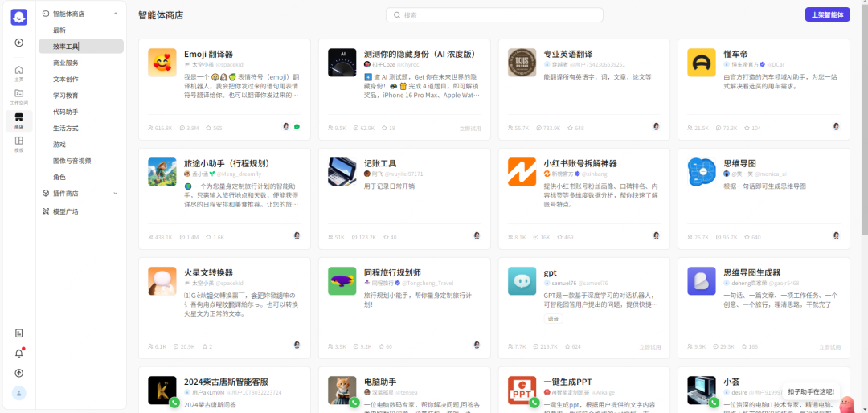Open the user avatar icon
The image size is (868, 413).
click(18, 393)
